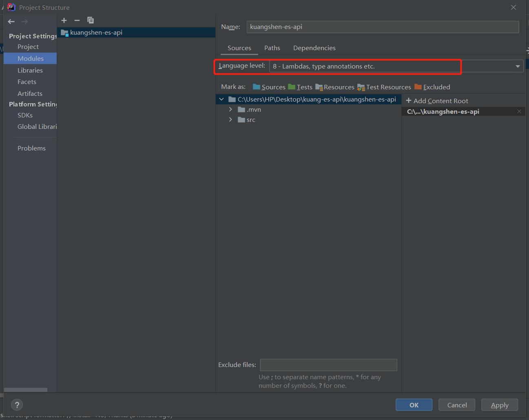The width and height of the screenshot is (529, 420).
Task: Open Facets settings
Action: click(x=27, y=82)
